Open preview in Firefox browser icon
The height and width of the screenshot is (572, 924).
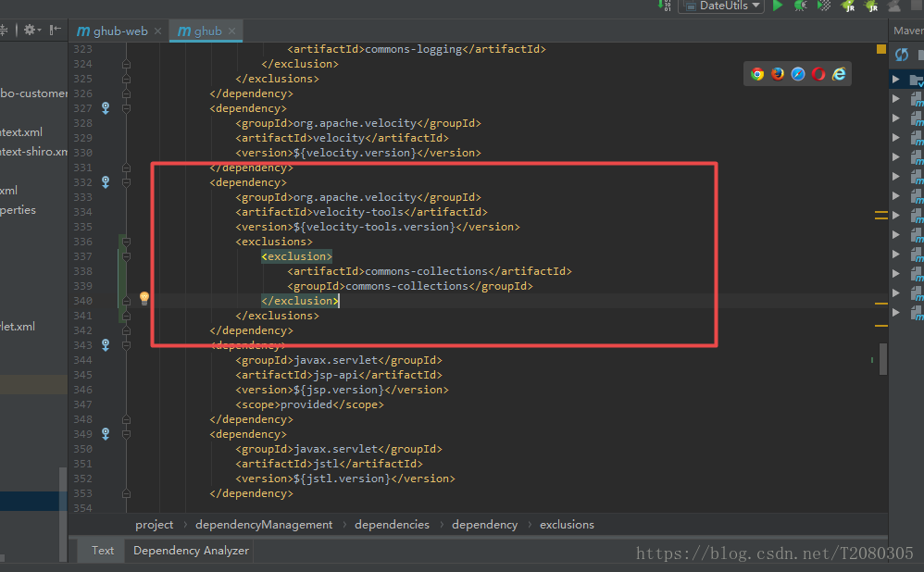coord(778,74)
